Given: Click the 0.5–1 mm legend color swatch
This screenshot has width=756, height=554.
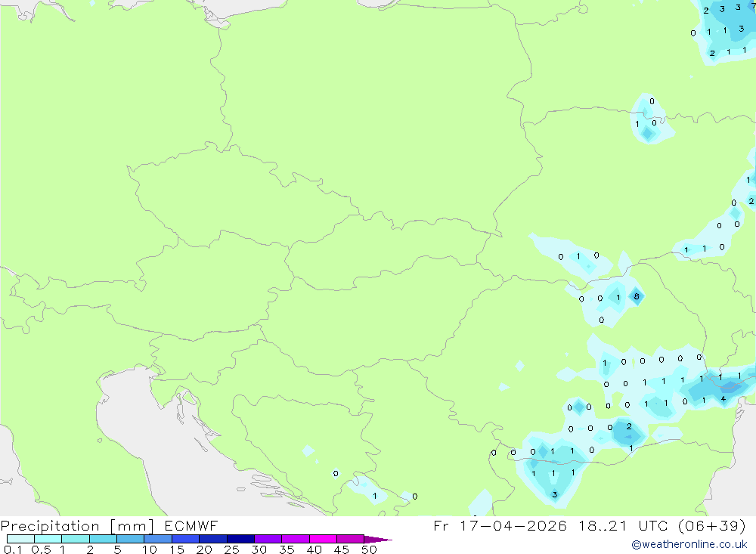Looking at the screenshot, I should (48, 539).
